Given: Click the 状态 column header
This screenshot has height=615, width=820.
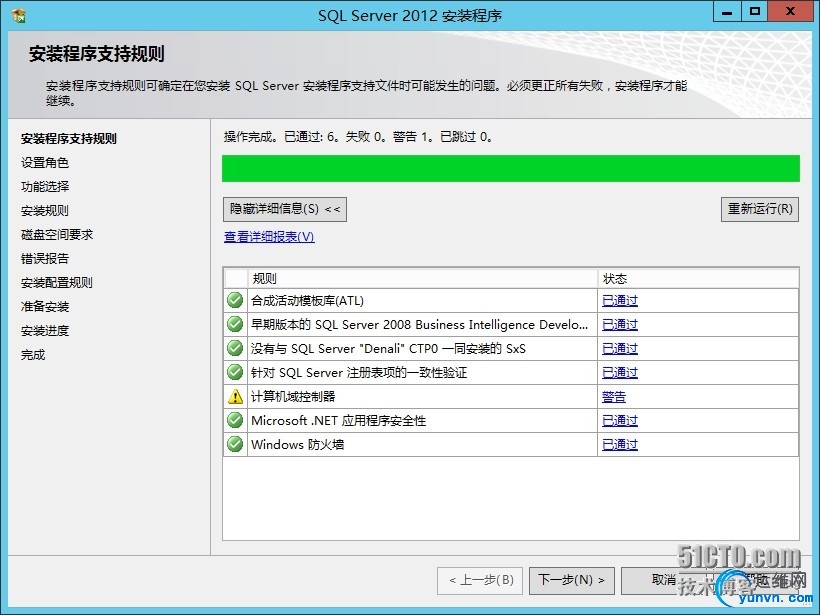Looking at the screenshot, I should pyautogui.click(x=698, y=279).
